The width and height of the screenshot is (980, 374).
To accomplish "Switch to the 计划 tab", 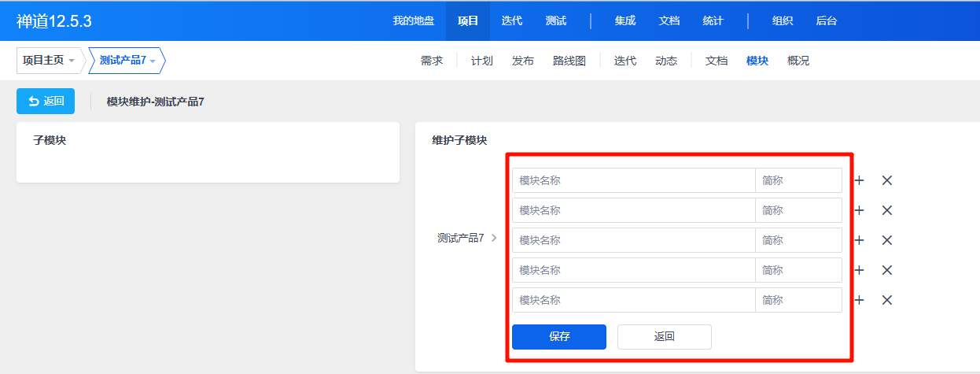I will 482,61.
